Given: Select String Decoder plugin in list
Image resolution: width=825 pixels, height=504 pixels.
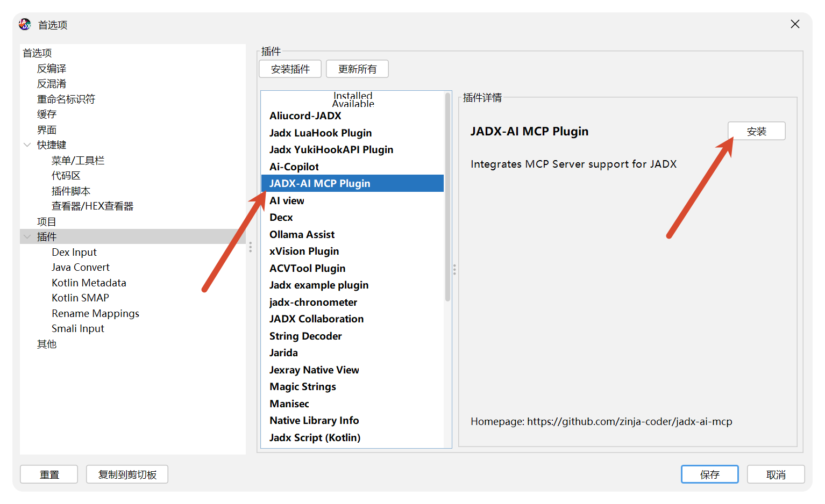Looking at the screenshot, I should point(352,336).
